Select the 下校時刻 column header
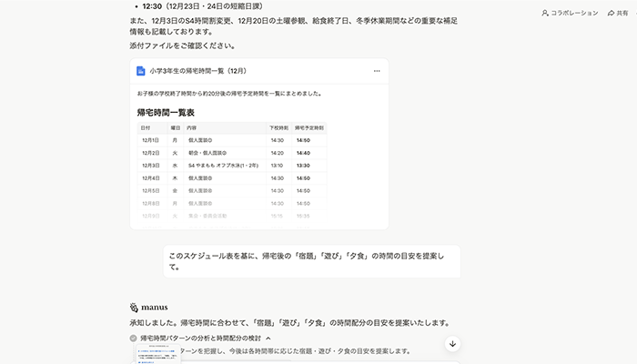Viewport: 637px width, 364px height. point(278,127)
